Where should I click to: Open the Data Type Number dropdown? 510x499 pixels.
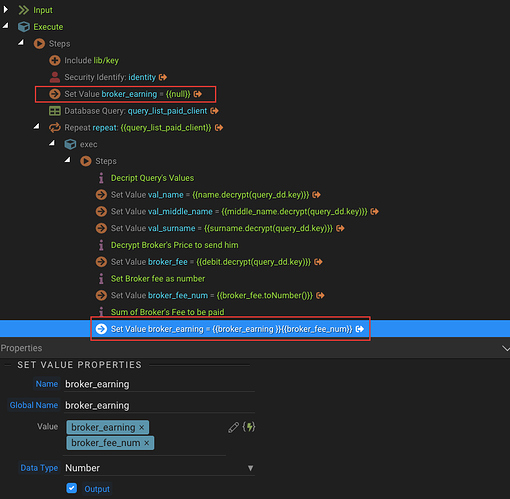coord(159,468)
